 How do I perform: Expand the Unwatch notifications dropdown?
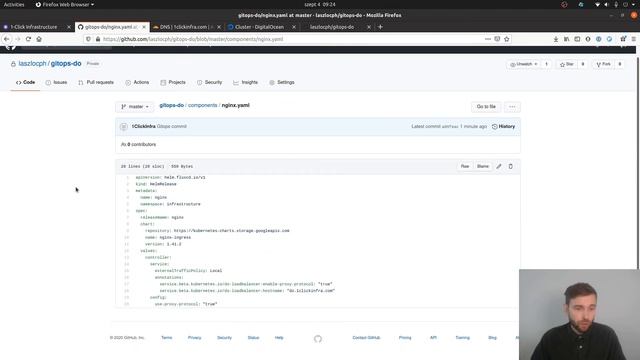(524, 64)
